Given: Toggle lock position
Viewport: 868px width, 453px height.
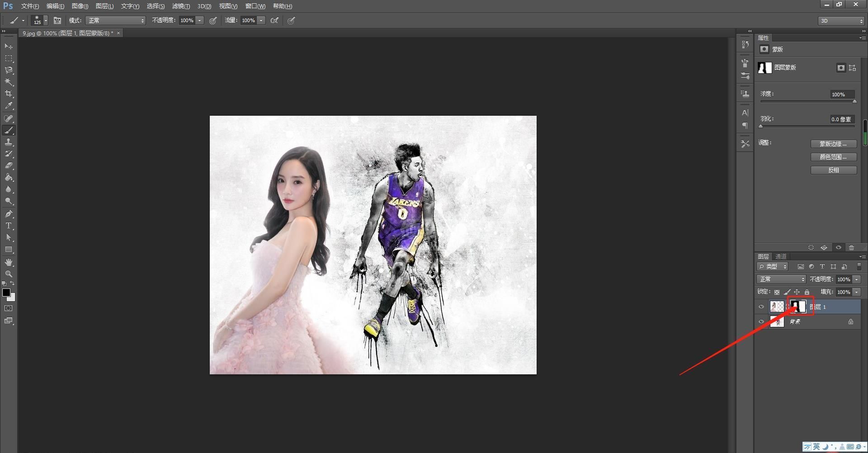Looking at the screenshot, I should (x=797, y=292).
